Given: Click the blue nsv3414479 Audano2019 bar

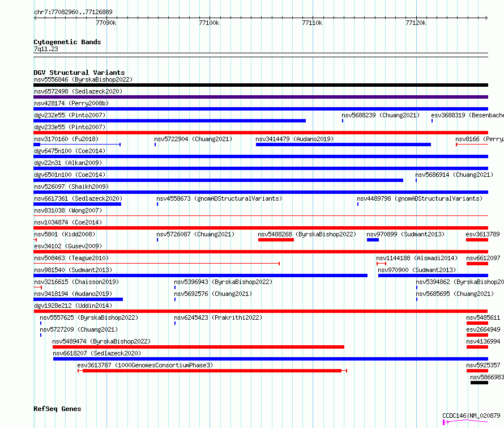Looking at the screenshot, I should tap(343, 145).
